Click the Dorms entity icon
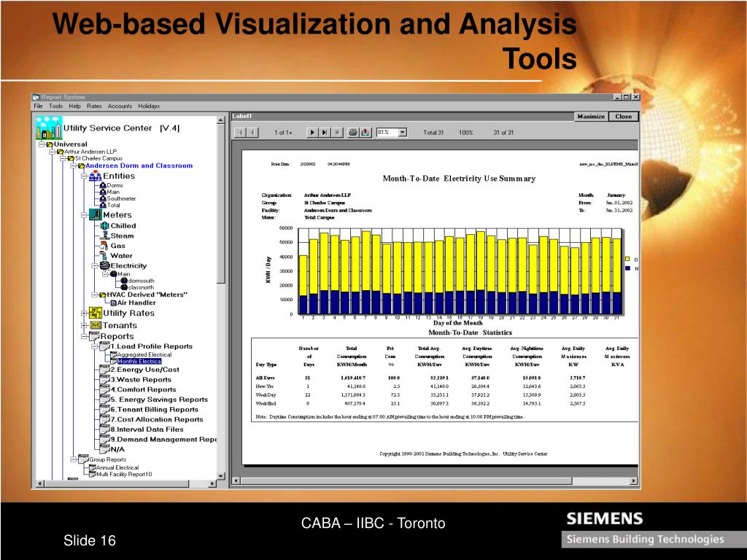Screen dimensions: 747x560 [103, 185]
